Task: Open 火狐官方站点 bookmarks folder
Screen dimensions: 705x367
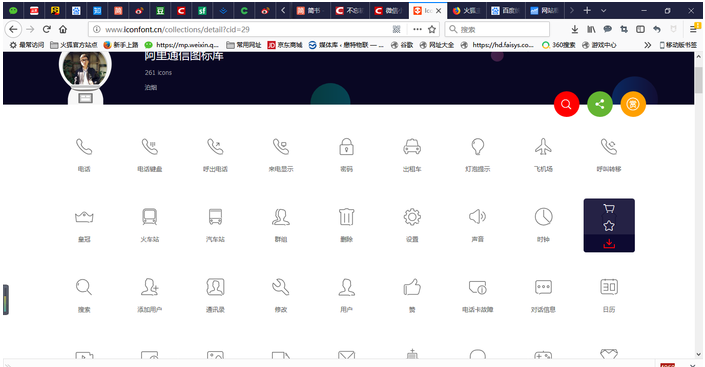Action: pos(74,45)
